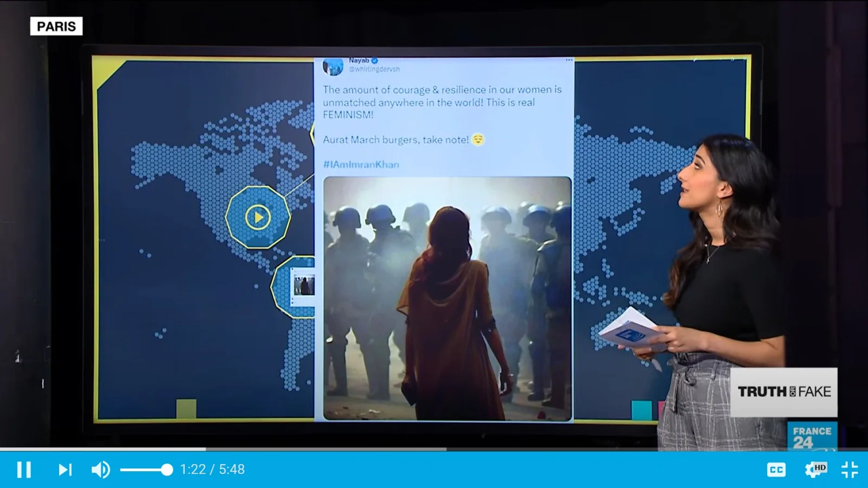Click the play marker on map
Image resolution: width=868 pixels, height=488 pixels.
click(258, 217)
